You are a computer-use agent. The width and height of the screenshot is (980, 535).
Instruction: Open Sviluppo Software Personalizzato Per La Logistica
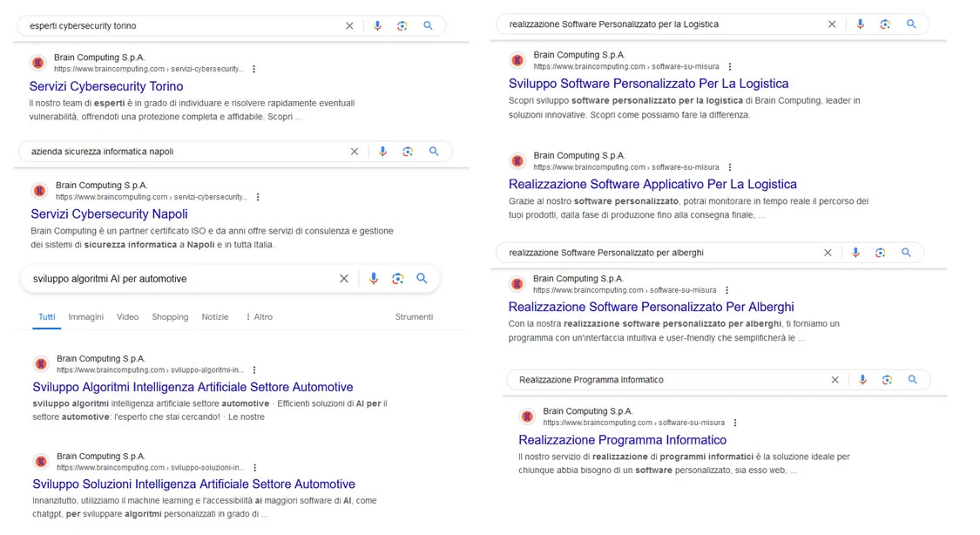click(649, 84)
